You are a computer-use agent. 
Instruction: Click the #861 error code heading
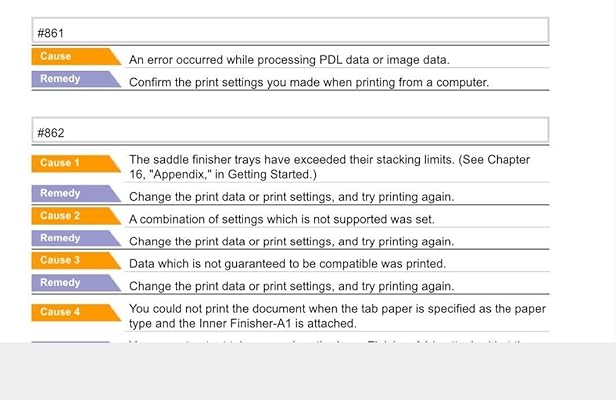tap(50, 32)
